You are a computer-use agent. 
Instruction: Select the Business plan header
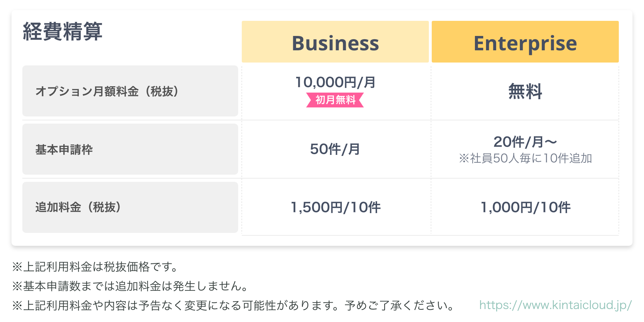[335, 42]
